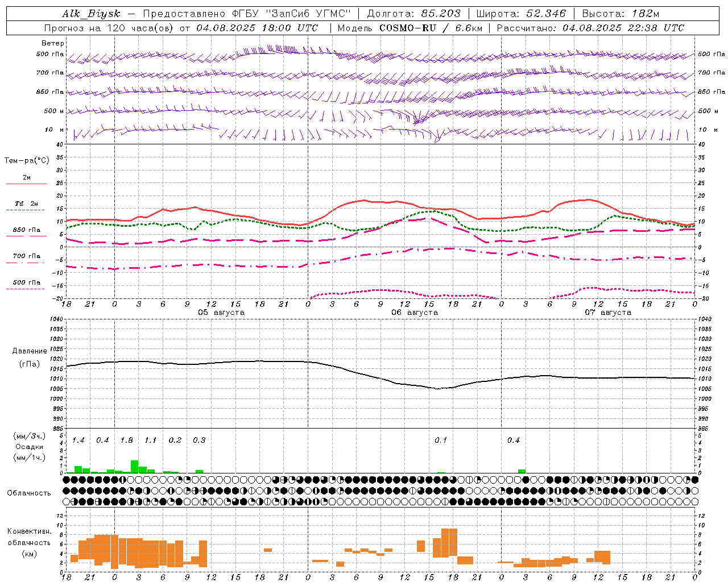Image resolution: width=728 pixels, height=582 pixels.
Task: Click the 0.1 precipitation total
Action: [x=440, y=440]
